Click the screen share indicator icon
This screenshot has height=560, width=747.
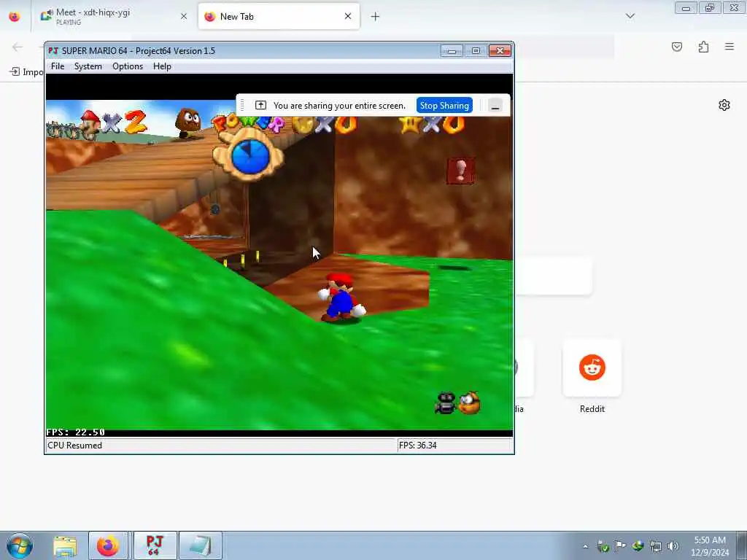tap(260, 105)
